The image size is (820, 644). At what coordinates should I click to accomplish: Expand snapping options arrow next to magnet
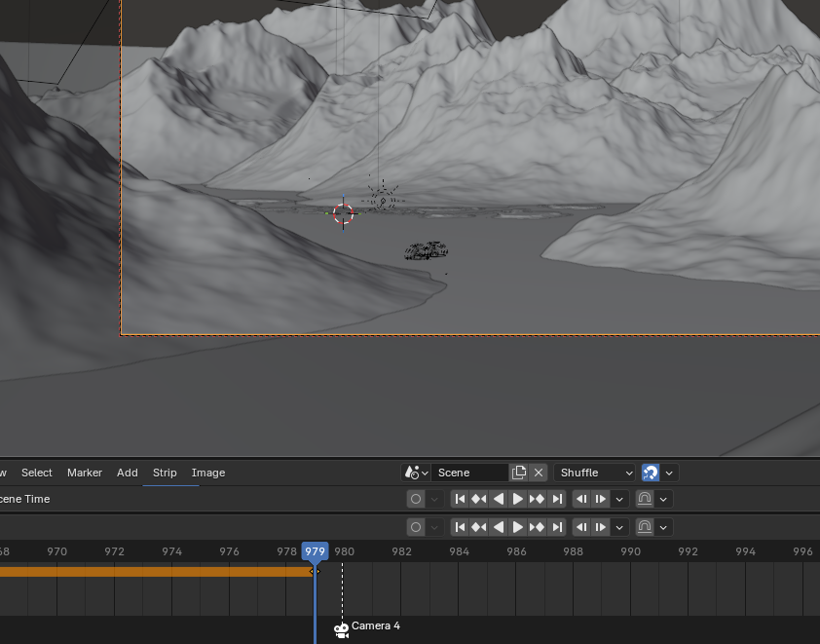click(669, 473)
